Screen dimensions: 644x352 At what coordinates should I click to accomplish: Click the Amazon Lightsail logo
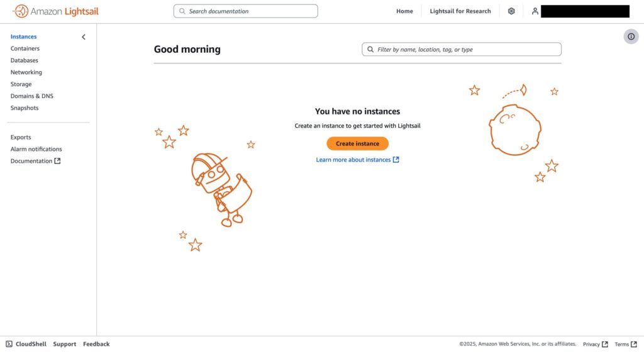coord(55,11)
